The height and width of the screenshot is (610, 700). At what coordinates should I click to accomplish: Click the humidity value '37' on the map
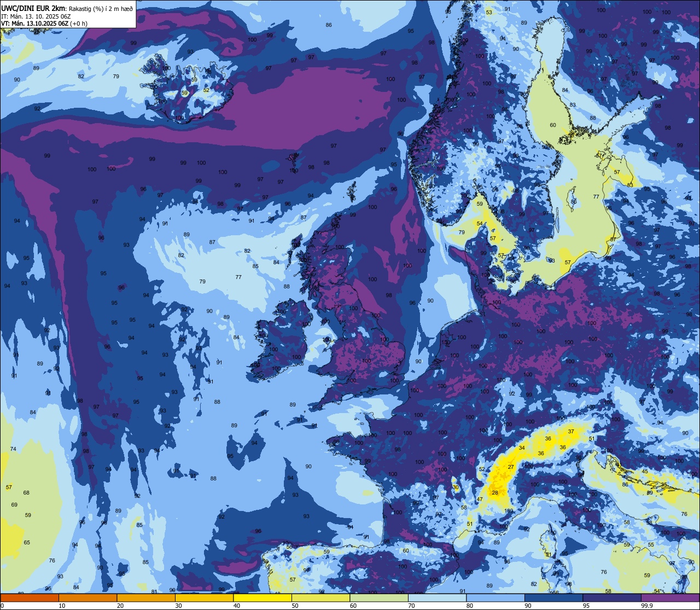[571, 432]
